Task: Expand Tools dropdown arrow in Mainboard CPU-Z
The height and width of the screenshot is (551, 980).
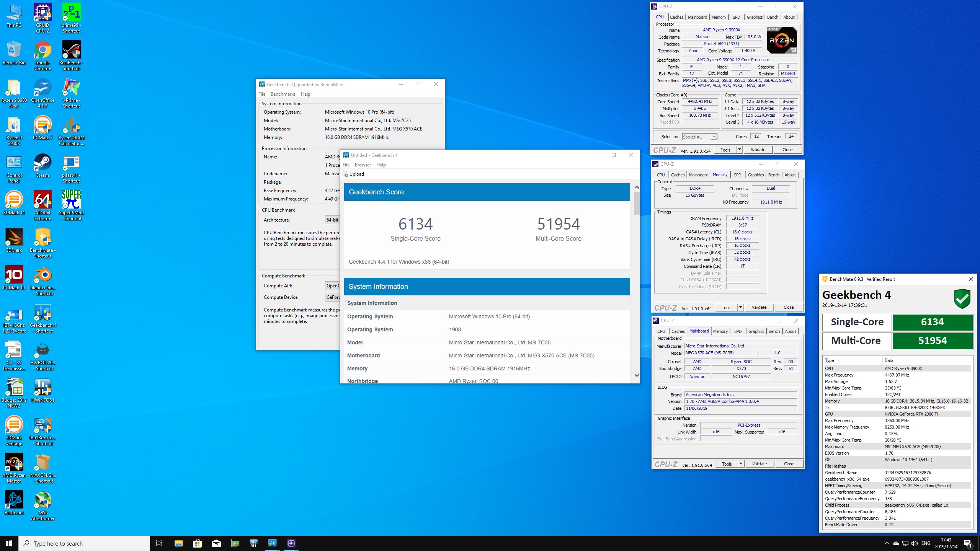Action: click(x=741, y=464)
